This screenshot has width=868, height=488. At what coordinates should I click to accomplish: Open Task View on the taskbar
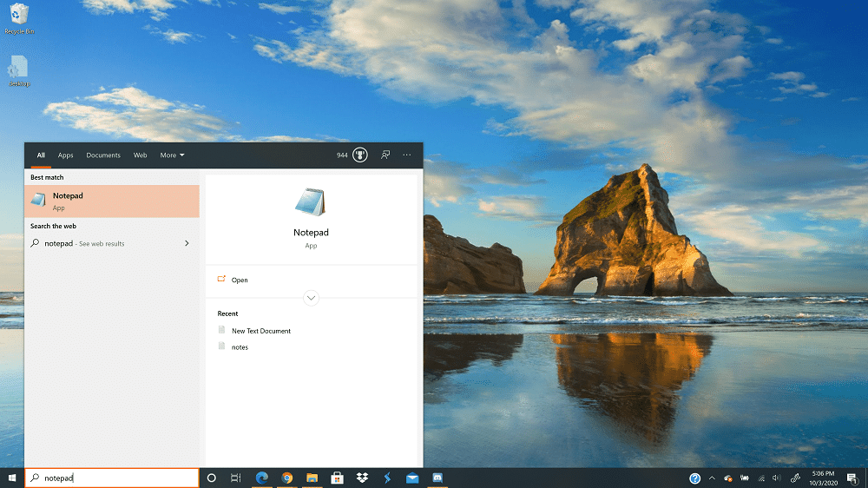click(236, 478)
